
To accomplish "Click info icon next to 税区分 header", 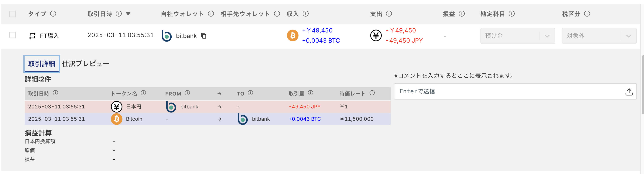I will click(587, 14).
